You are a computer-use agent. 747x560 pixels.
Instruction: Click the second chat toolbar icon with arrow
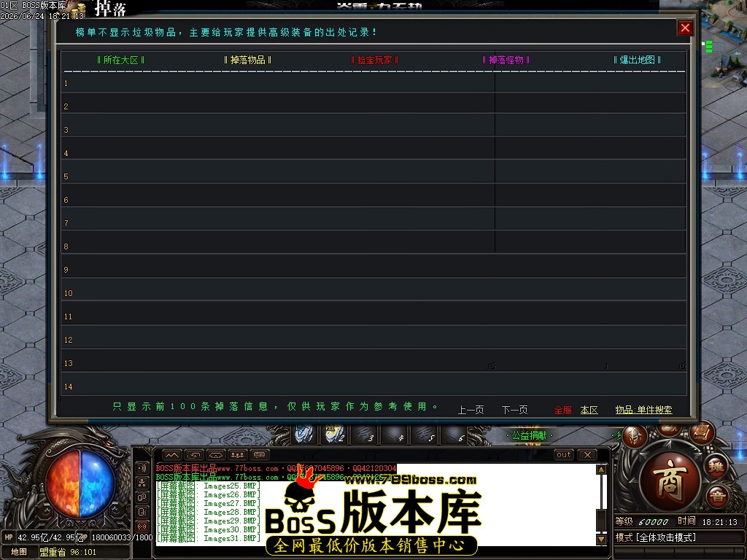point(194,455)
